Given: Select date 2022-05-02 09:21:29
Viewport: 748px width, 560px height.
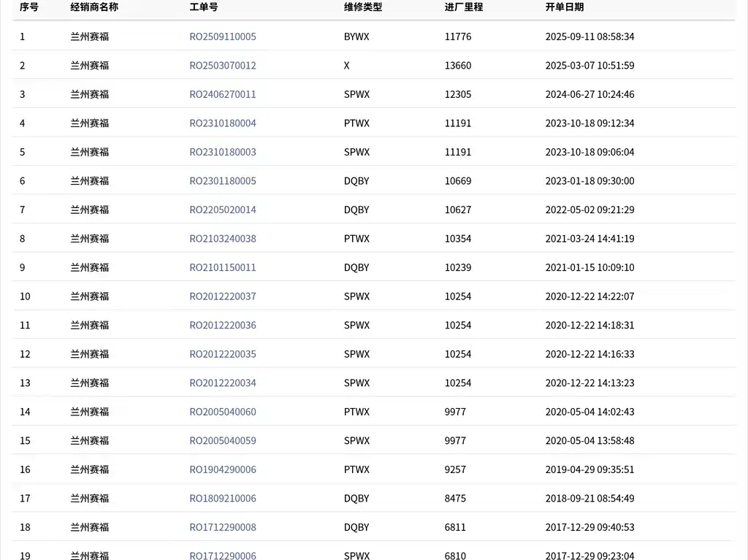Looking at the screenshot, I should point(589,210).
